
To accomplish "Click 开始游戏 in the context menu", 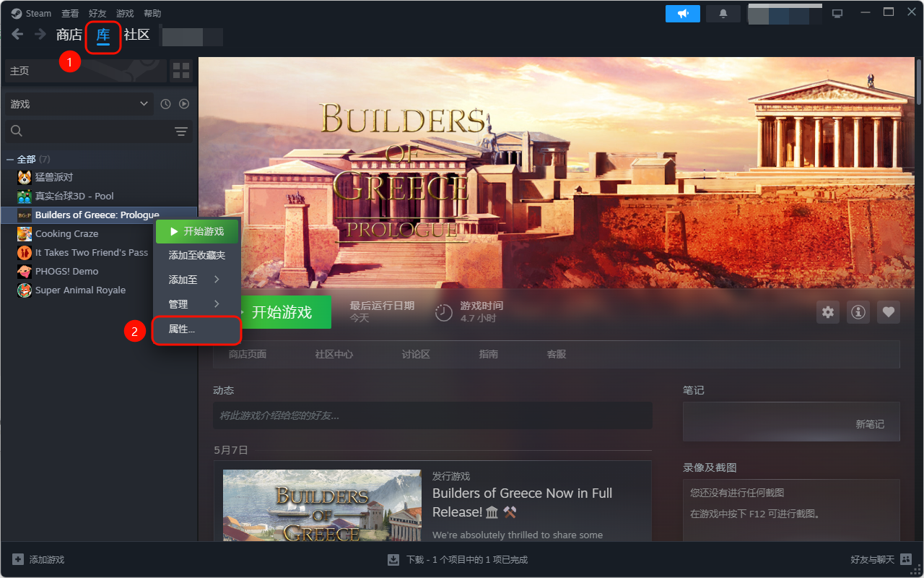I will tap(197, 231).
